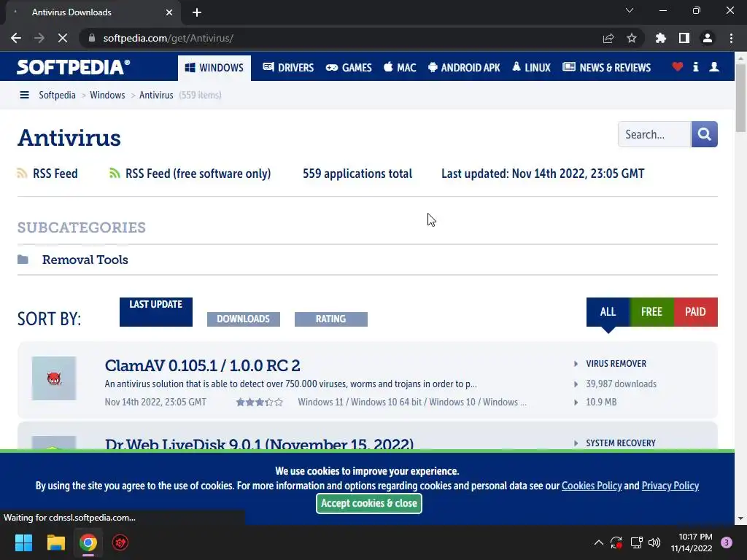This screenshot has width=747, height=560.
Task: Open the tab search dropdown arrow
Action: coord(630,10)
